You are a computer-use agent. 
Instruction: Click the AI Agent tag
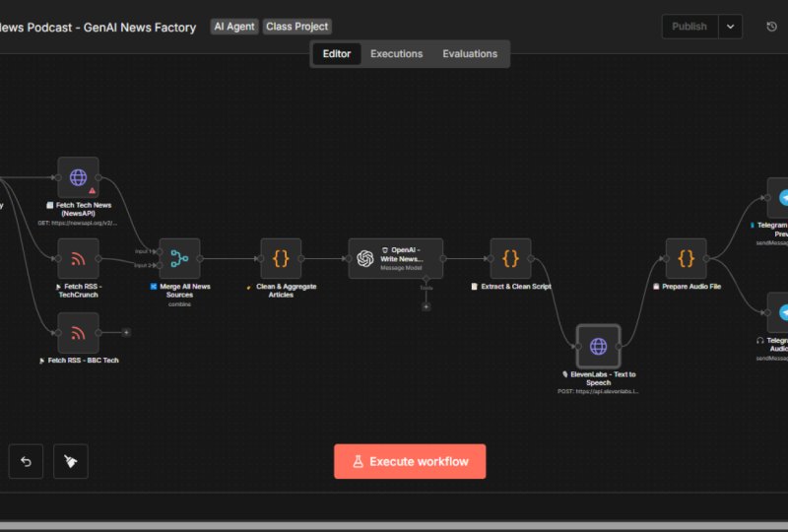(234, 27)
